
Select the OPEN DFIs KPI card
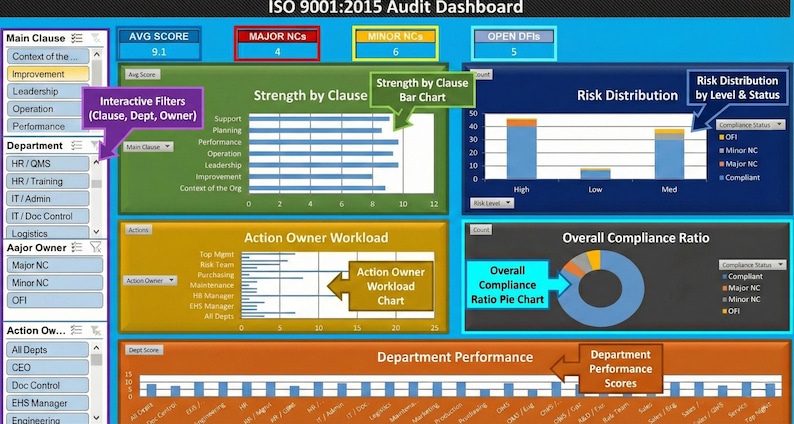(514, 44)
